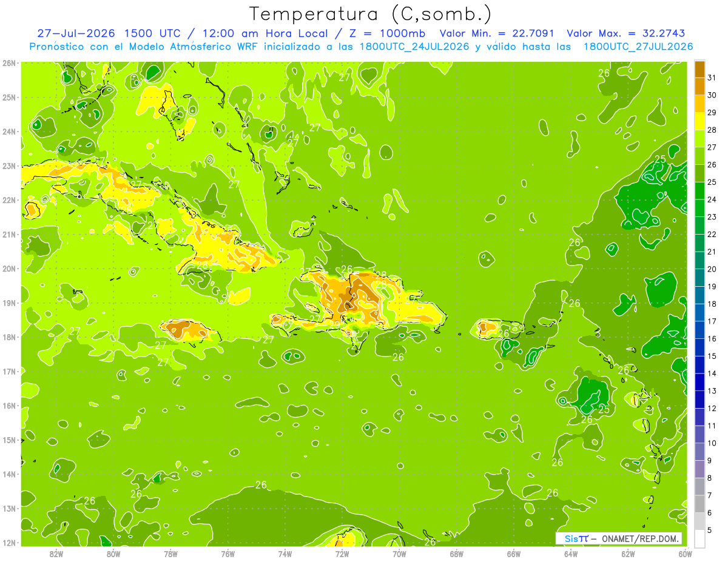Click the 24N latitude axis label
This screenshot has width=728, height=562.
pyautogui.click(x=8, y=132)
